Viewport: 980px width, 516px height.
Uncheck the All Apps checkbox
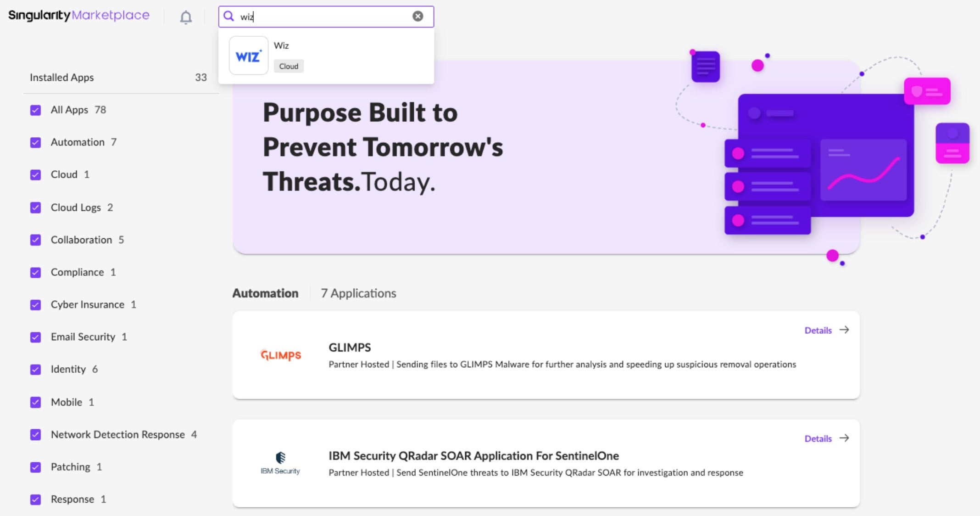[36, 110]
